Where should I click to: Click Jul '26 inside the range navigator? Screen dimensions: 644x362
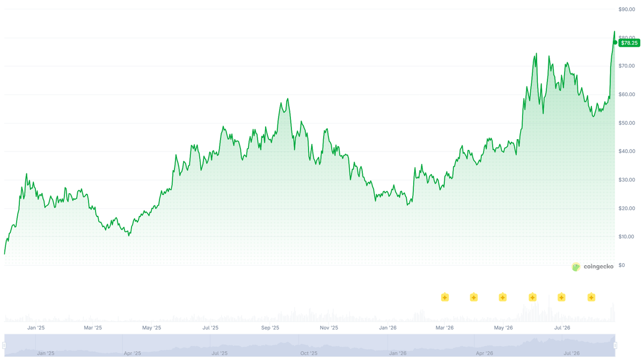tap(572, 353)
